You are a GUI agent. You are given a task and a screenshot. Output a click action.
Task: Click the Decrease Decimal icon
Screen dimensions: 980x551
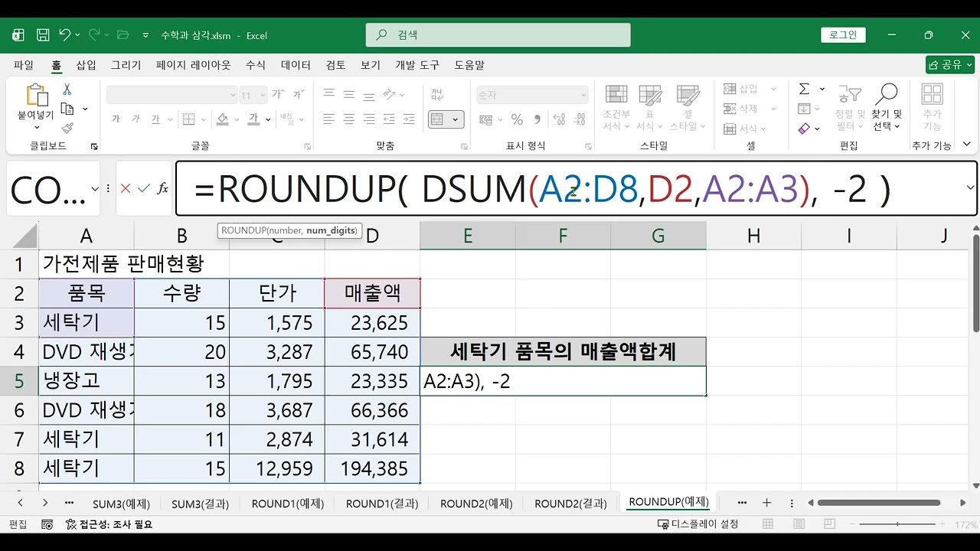pyautogui.click(x=580, y=120)
